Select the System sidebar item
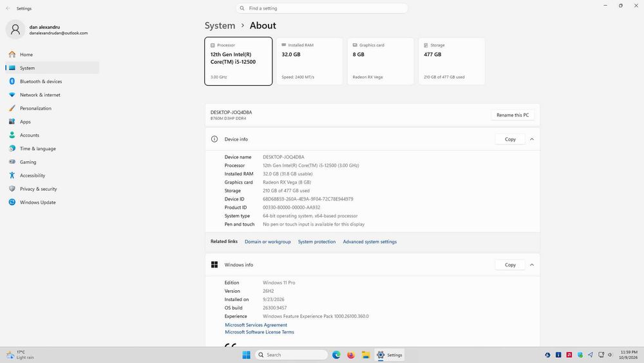Image resolution: width=644 pixels, height=363 pixels. pyautogui.click(x=52, y=68)
